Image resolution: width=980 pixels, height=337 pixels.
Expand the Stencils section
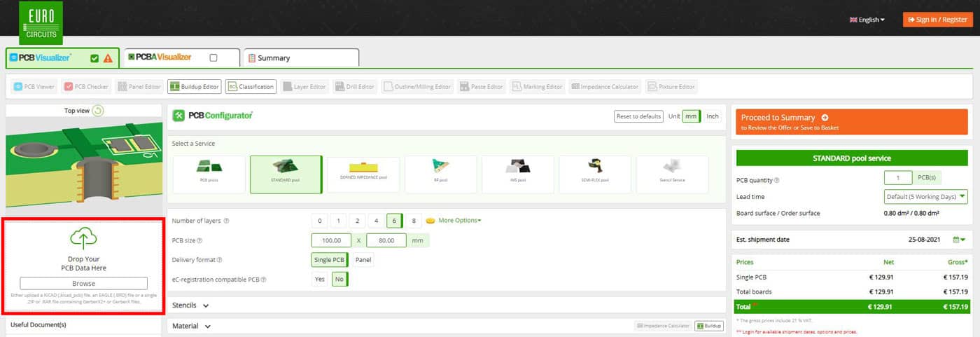point(190,305)
